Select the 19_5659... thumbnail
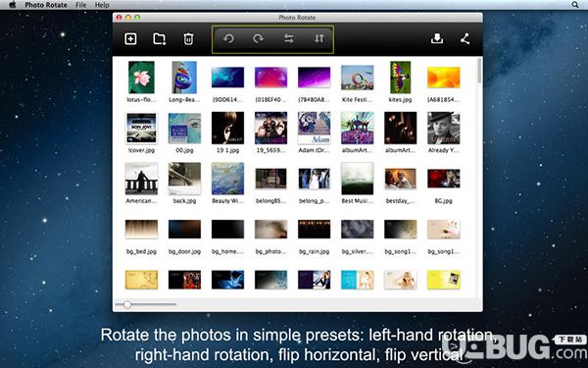This screenshot has height=368, width=588. [270, 128]
